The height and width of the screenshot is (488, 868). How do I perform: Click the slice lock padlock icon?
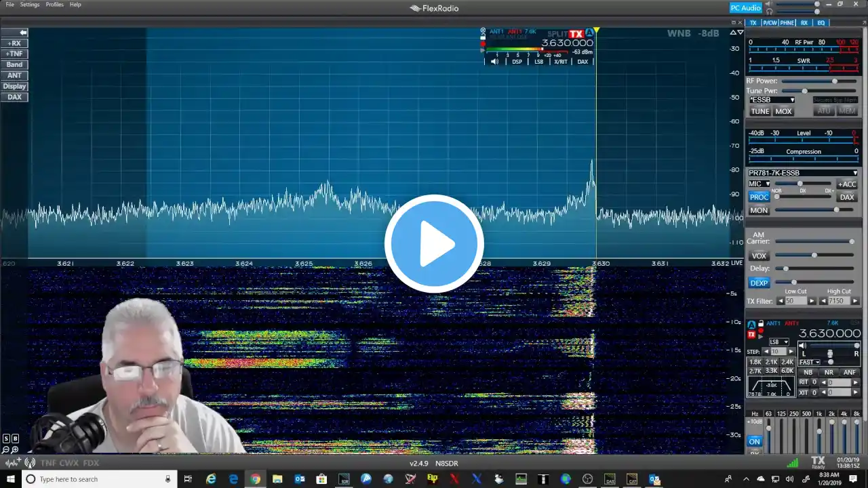[x=761, y=324]
